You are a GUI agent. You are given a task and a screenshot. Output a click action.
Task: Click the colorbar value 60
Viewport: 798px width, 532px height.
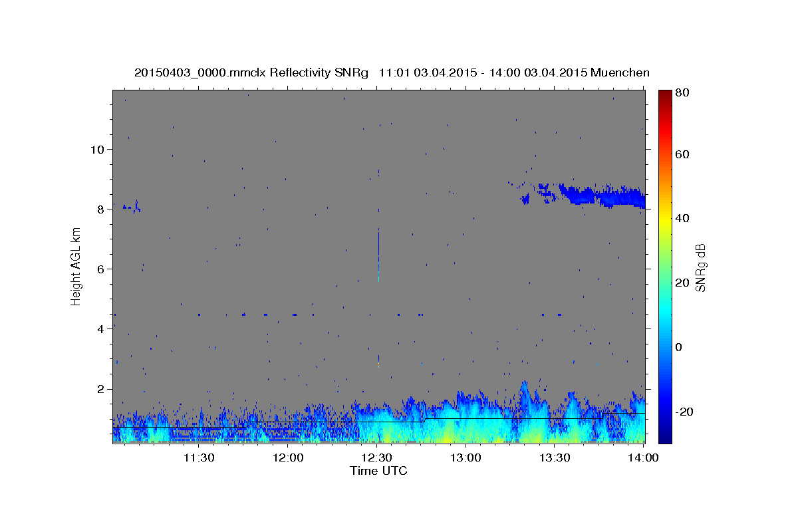click(682, 154)
